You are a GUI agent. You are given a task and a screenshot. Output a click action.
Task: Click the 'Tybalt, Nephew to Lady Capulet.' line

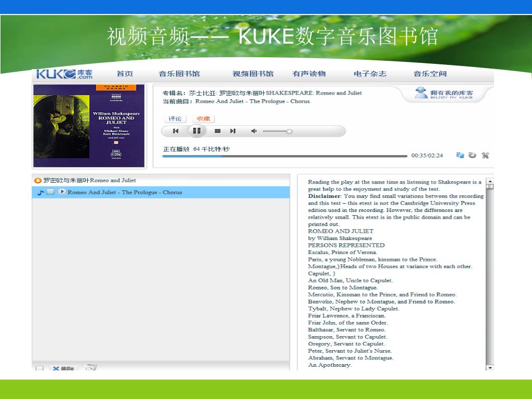(353, 309)
